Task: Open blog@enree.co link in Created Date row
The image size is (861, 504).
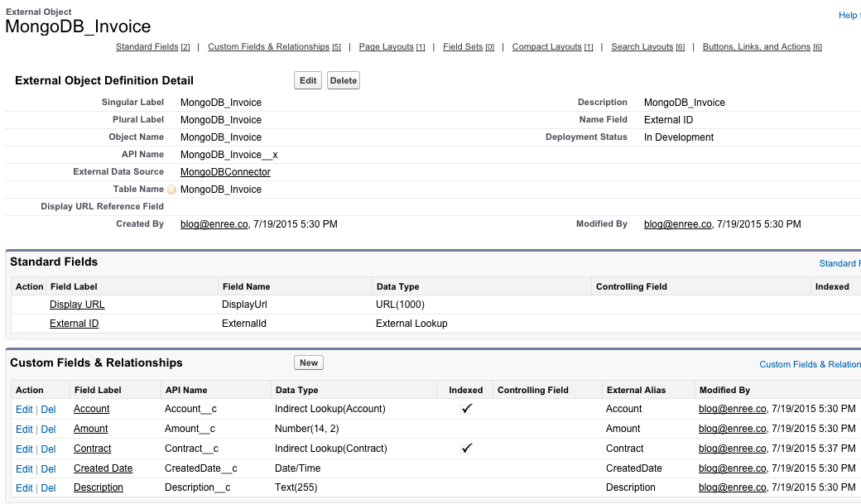Action: tap(732, 468)
